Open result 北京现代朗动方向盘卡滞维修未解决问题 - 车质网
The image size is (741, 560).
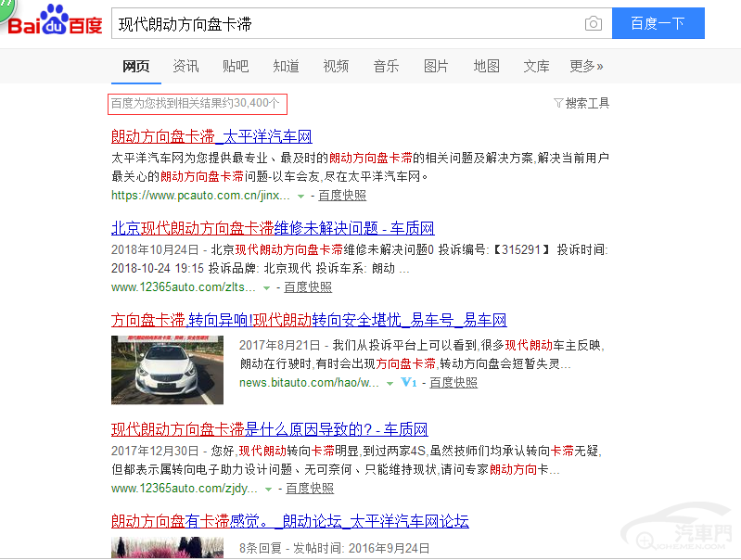click(x=273, y=228)
